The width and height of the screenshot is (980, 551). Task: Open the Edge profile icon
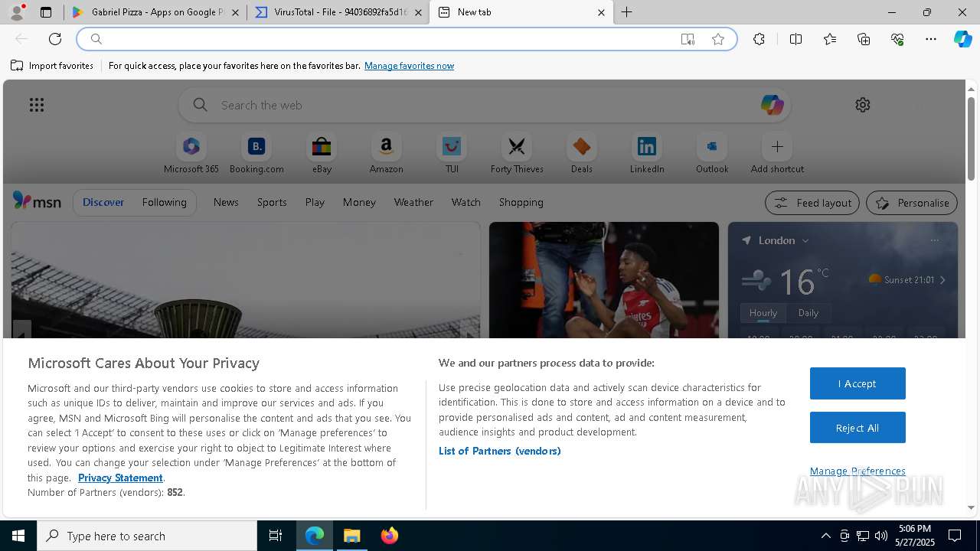coord(17,12)
